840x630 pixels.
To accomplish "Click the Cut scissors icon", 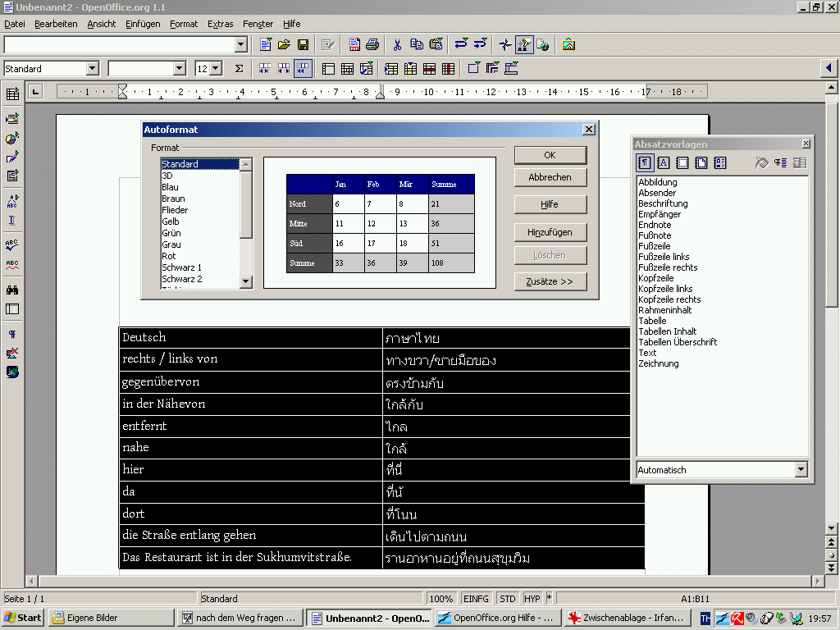I will coord(397,44).
